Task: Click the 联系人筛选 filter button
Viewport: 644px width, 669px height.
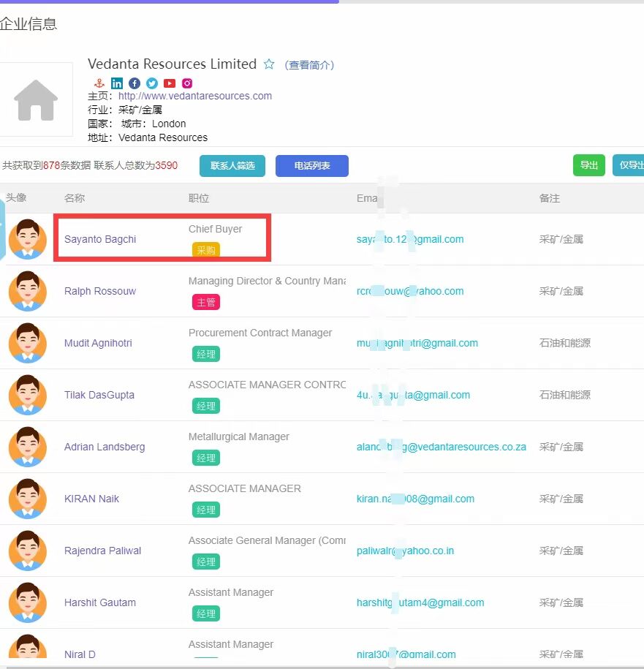Action: pos(232,166)
